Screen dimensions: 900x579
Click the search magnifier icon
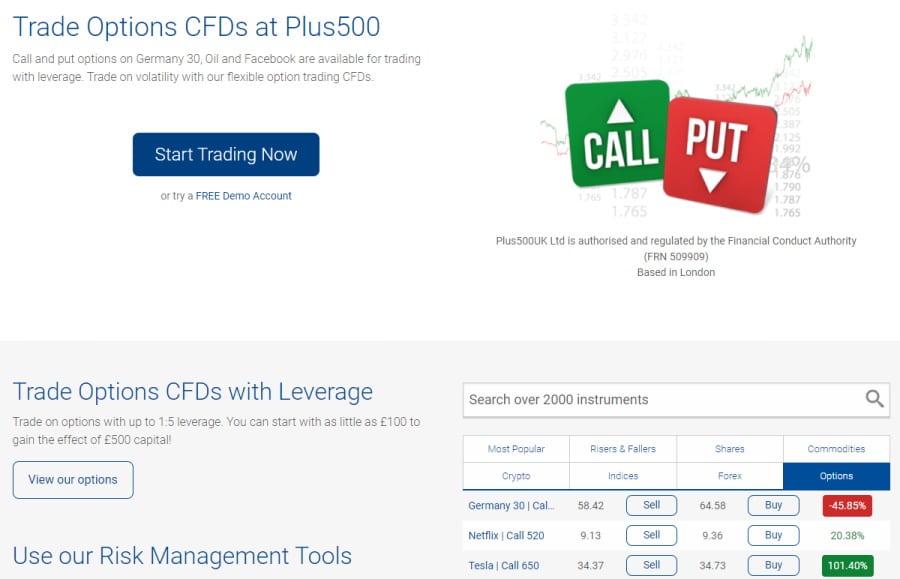874,398
